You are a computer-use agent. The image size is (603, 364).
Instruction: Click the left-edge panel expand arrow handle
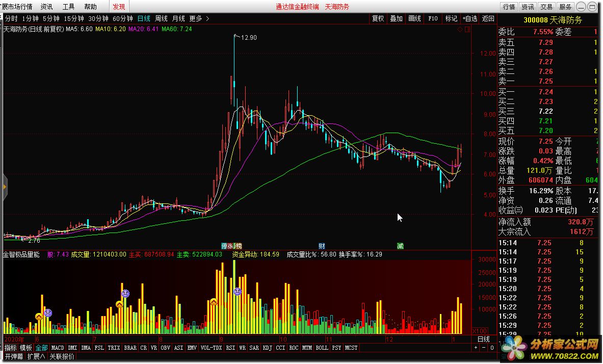5,187
